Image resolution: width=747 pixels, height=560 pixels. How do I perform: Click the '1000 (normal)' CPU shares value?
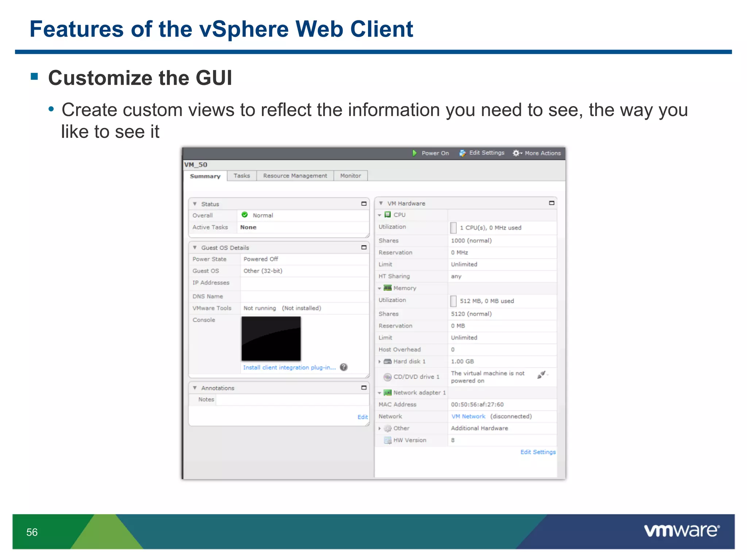[x=471, y=241]
